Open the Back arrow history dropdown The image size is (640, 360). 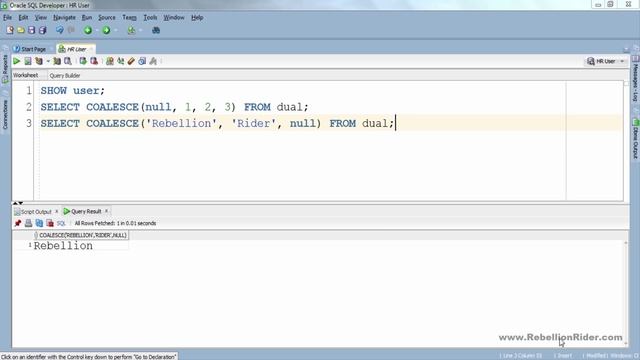coord(96,30)
